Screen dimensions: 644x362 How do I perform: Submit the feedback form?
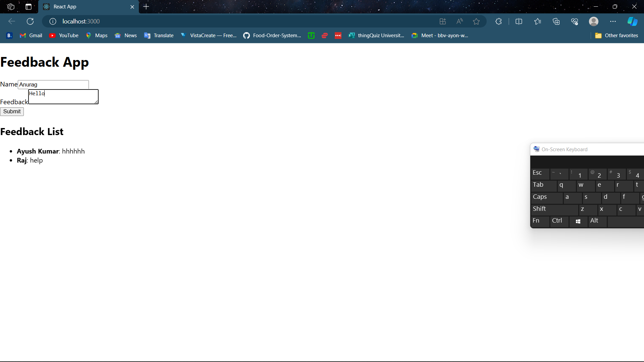12,112
